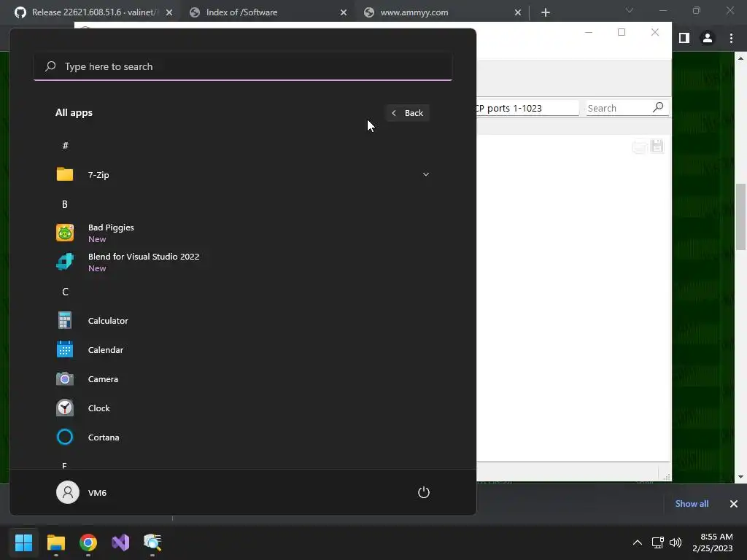Image resolution: width=747 pixels, height=560 pixels.
Task: Click the Start menu search field
Action: pyautogui.click(x=243, y=66)
